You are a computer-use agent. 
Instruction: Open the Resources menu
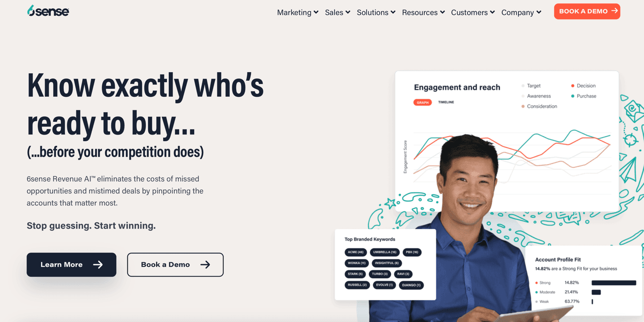[x=423, y=12]
